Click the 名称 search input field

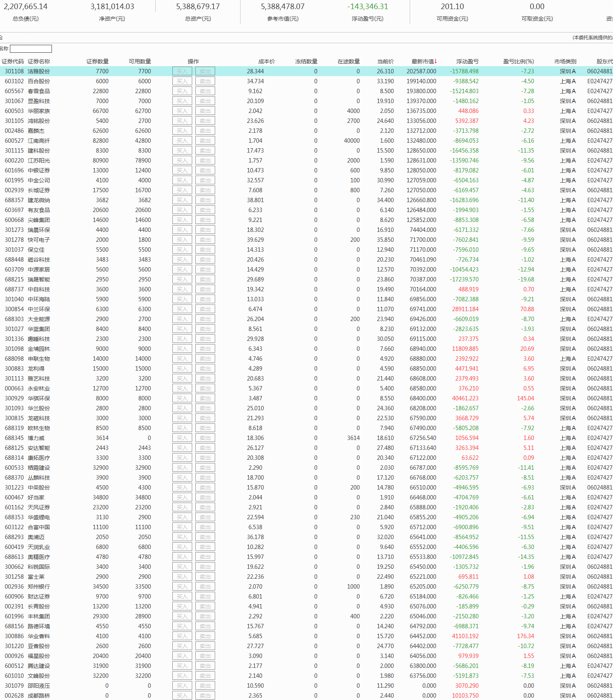(x=31, y=49)
